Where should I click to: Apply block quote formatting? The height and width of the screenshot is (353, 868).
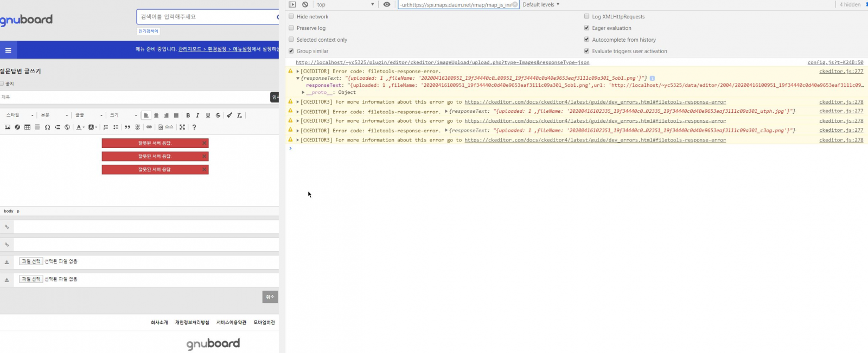pos(127,127)
